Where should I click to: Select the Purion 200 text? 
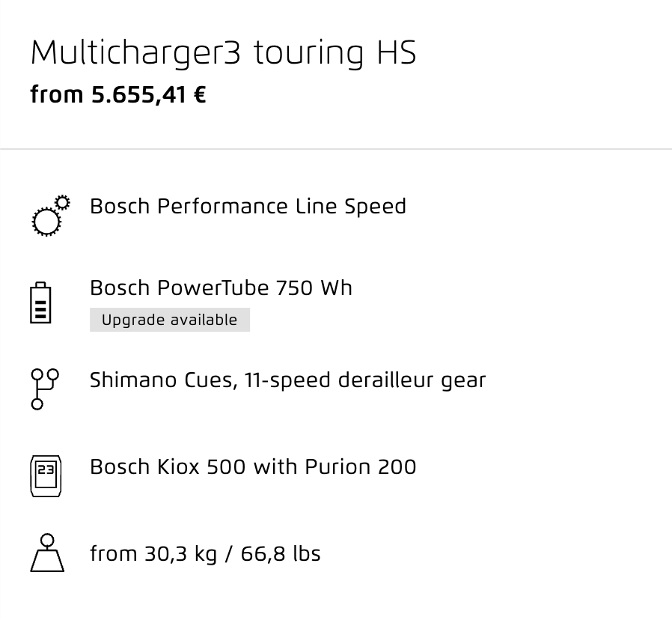tap(361, 467)
